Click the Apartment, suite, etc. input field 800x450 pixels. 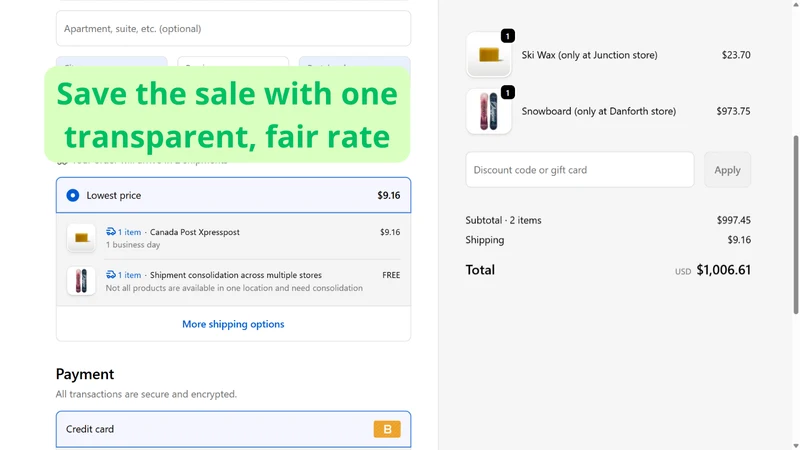233,29
